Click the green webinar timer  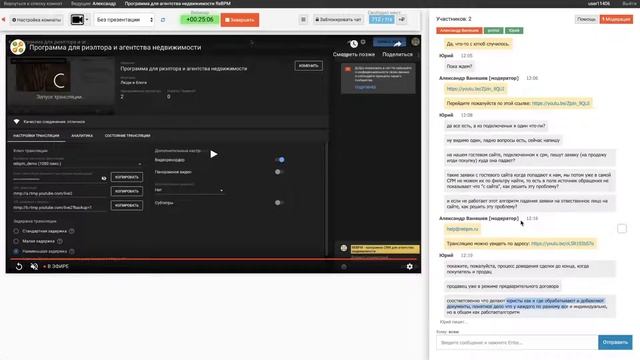(x=200, y=20)
